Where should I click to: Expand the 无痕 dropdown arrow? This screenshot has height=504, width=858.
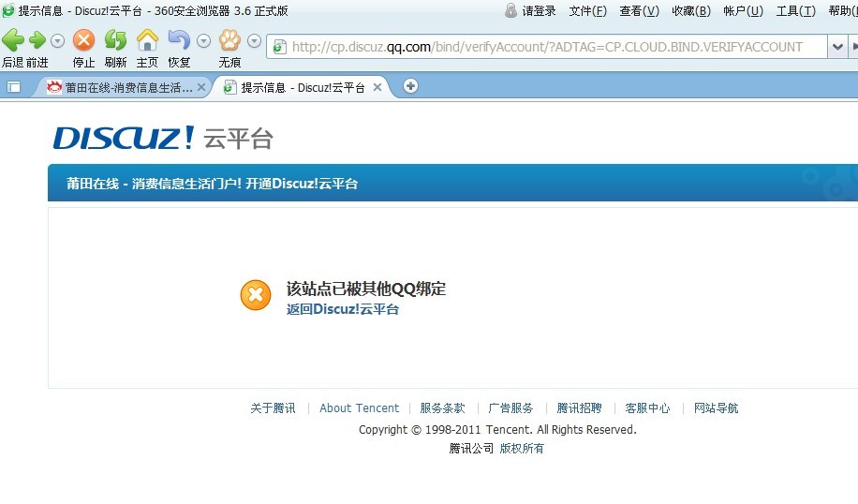click(254, 40)
